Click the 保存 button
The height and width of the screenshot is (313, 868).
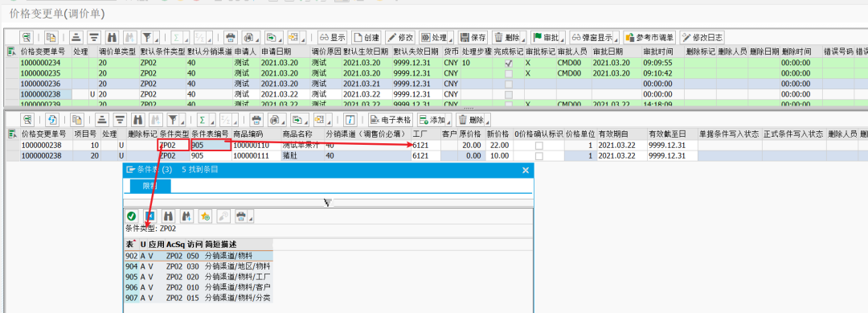(x=473, y=38)
